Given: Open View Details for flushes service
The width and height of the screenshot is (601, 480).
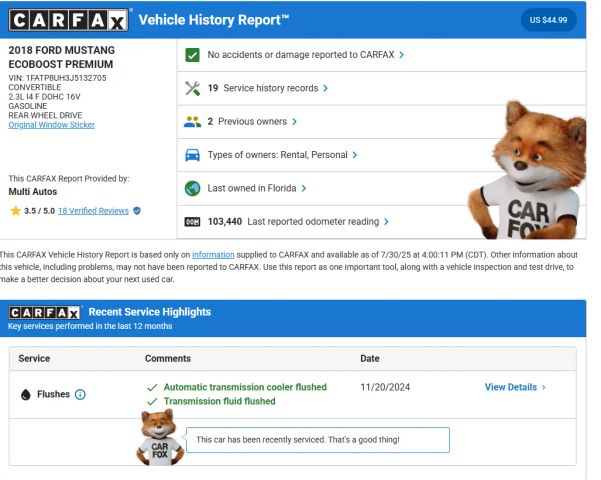Looking at the screenshot, I should pyautogui.click(x=515, y=387).
